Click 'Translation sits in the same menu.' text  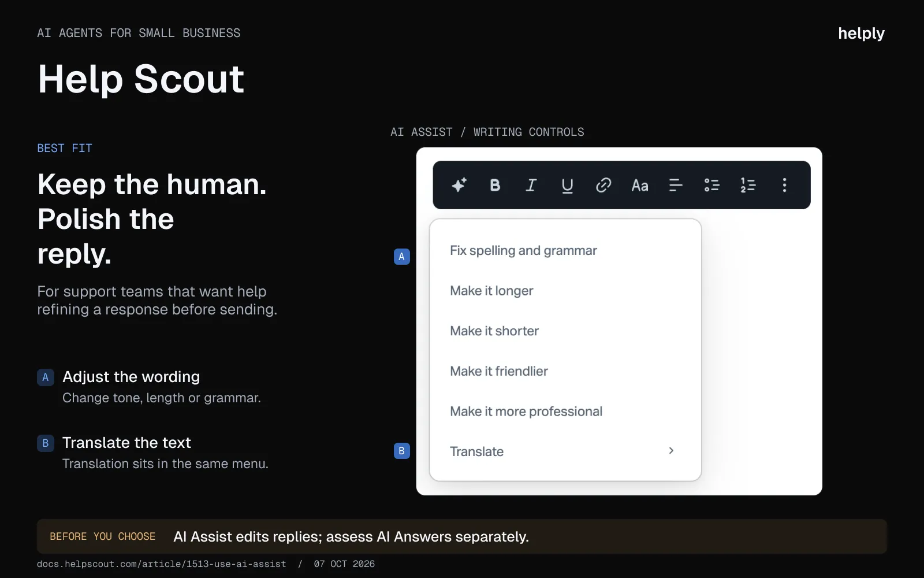coord(165,464)
